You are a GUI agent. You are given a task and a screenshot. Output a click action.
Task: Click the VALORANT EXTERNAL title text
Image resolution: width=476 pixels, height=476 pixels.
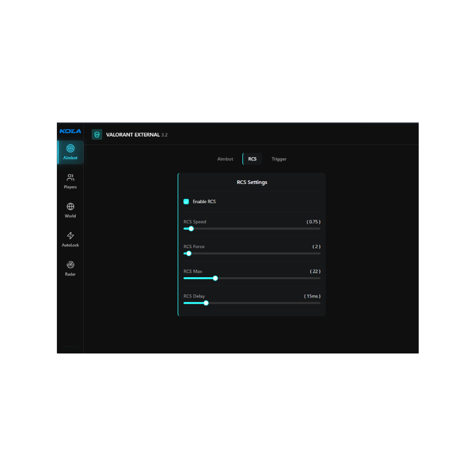[133, 135]
